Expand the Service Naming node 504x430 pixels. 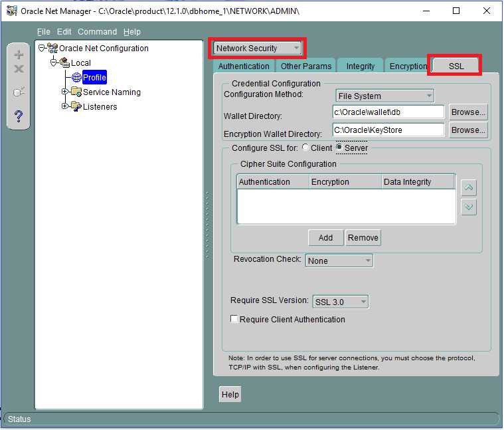(65, 92)
